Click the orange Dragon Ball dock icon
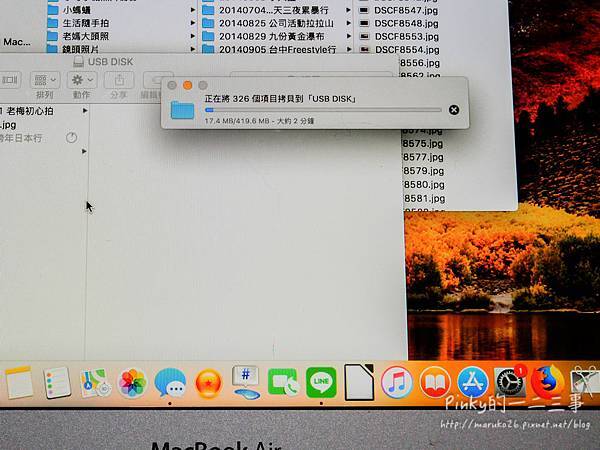The width and height of the screenshot is (600, 450). pos(209,383)
